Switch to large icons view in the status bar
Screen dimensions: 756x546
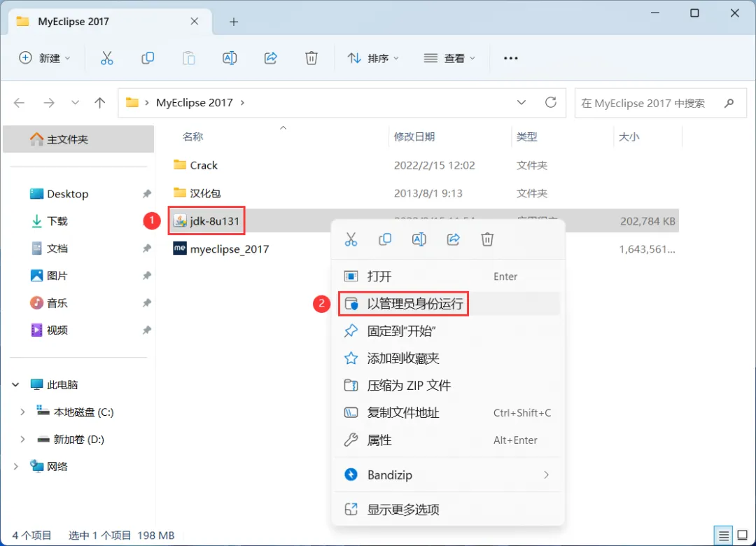(x=743, y=535)
